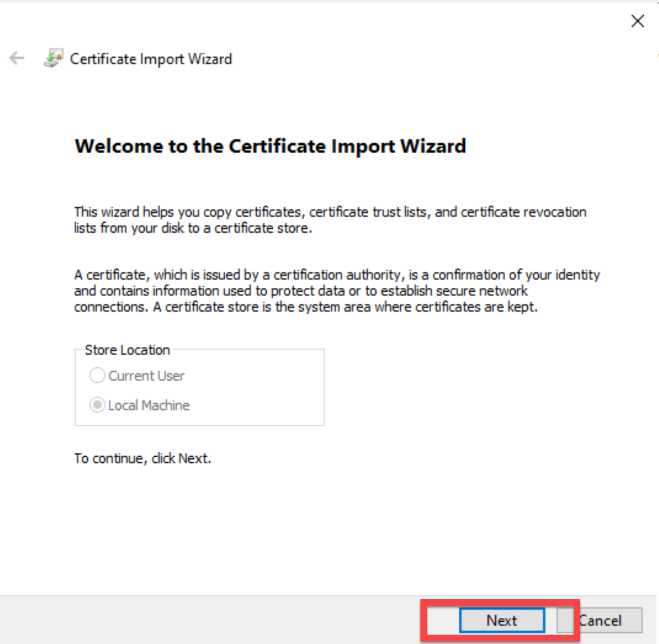
Task: Click the Welcome to the Certificate Import Wizard heading
Action: 270,146
